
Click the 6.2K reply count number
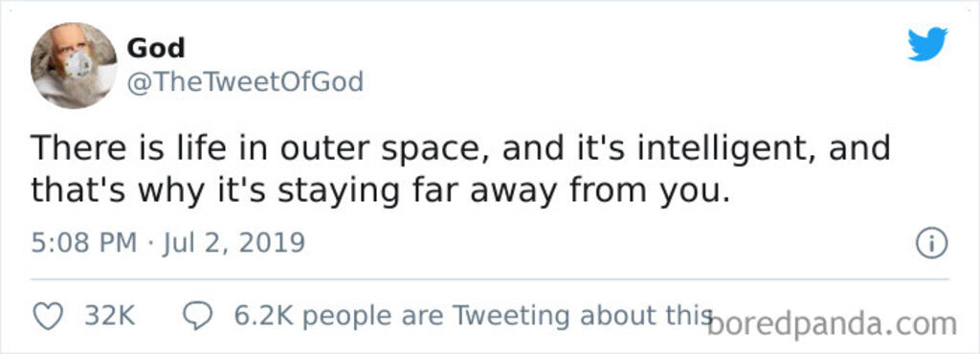tap(263, 316)
